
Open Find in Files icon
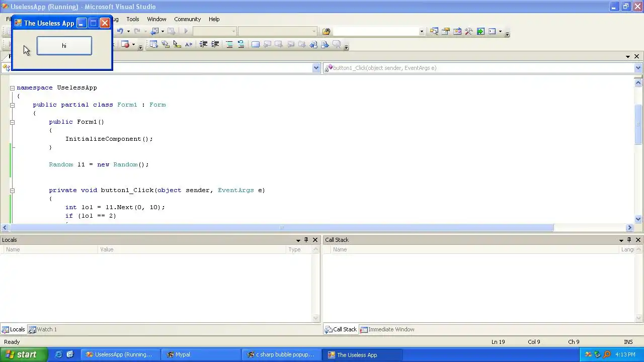[x=326, y=31]
